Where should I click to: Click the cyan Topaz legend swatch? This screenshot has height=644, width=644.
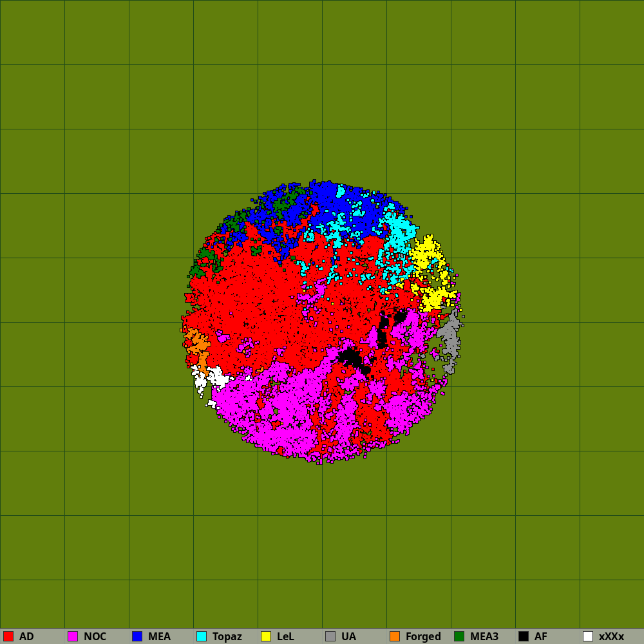(202, 636)
